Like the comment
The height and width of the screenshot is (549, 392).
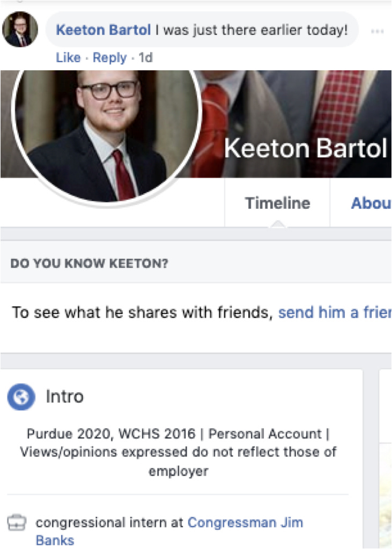click(68, 57)
